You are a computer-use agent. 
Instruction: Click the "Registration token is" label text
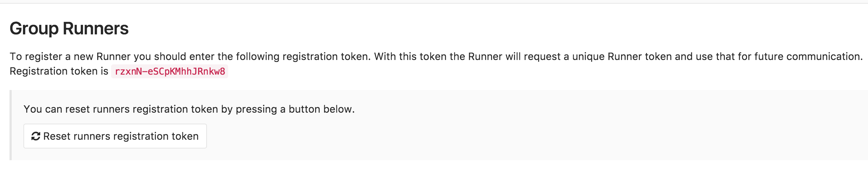pos(59,71)
